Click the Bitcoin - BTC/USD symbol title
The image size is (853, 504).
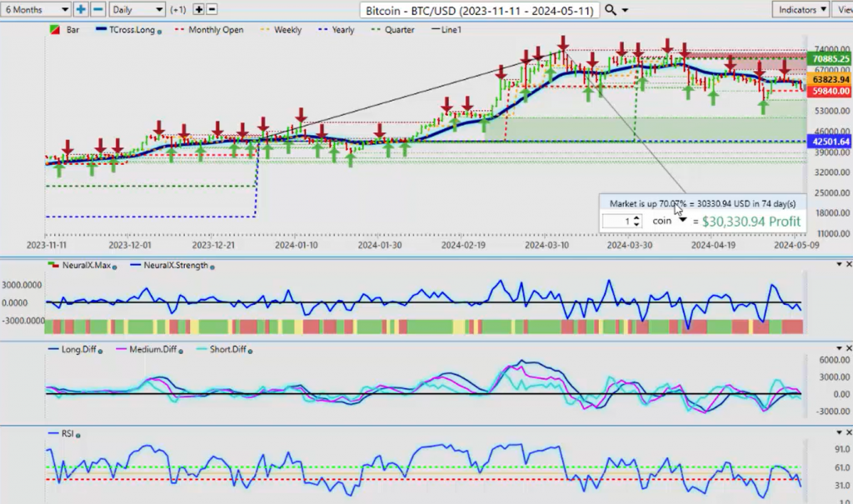pyautogui.click(x=479, y=10)
